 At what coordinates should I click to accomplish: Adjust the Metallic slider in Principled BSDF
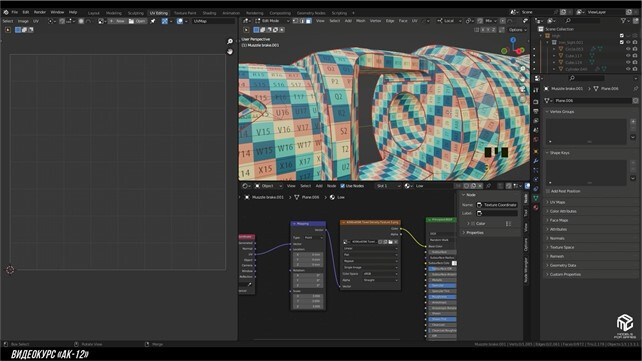coord(443,280)
